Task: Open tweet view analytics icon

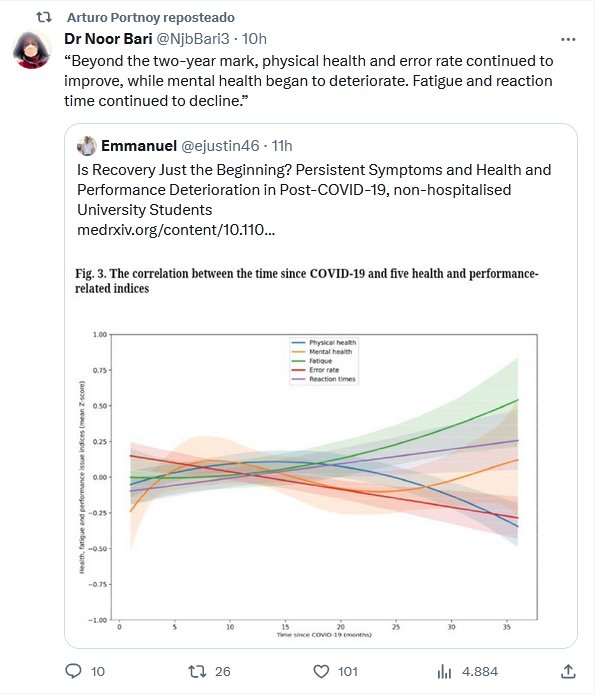Action: coord(446,671)
